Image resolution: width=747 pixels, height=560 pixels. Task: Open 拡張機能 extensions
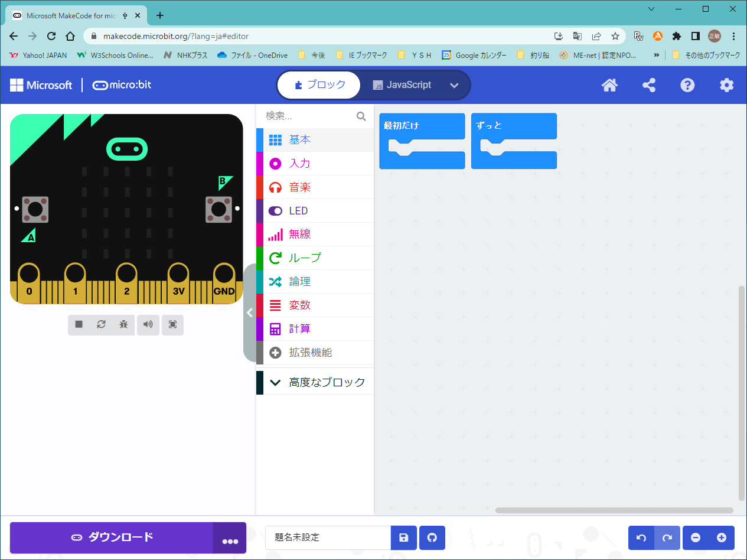315,353
